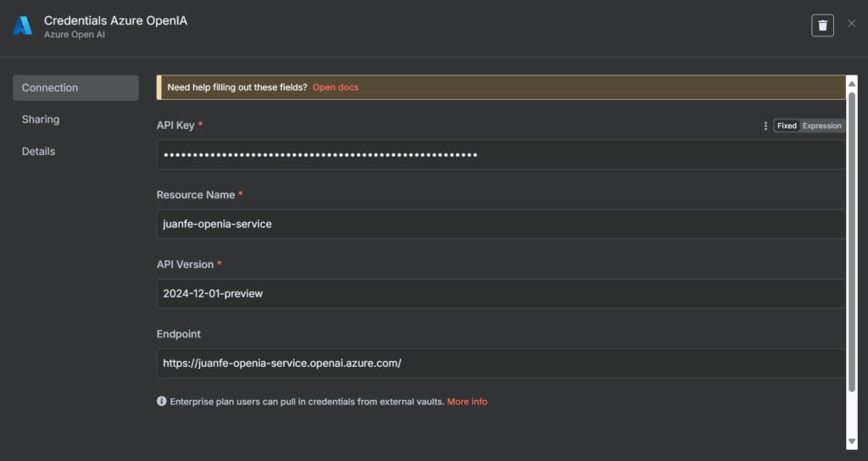
Task: Open docs link in help banner
Action: (336, 87)
